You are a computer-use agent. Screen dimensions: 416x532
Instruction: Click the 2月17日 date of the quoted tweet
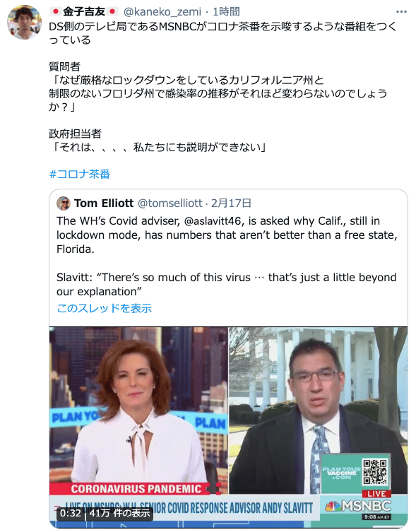pos(231,203)
